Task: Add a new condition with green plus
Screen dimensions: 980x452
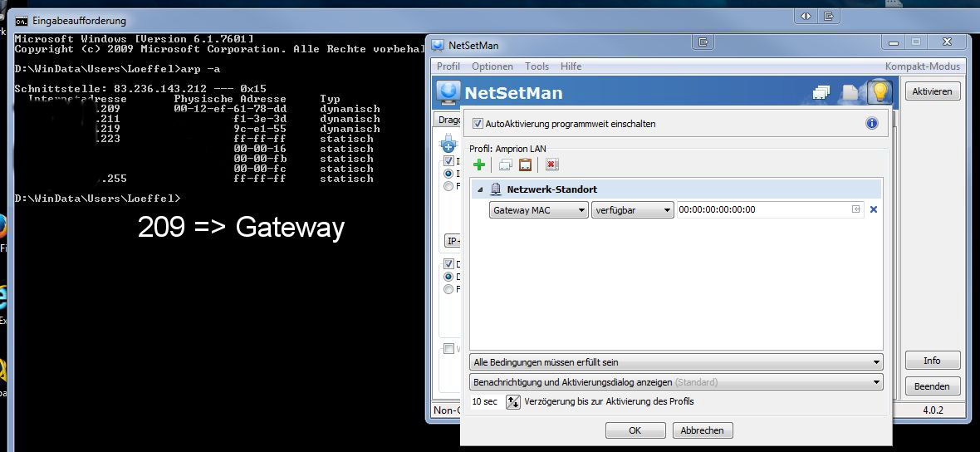Action: click(x=478, y=165)
